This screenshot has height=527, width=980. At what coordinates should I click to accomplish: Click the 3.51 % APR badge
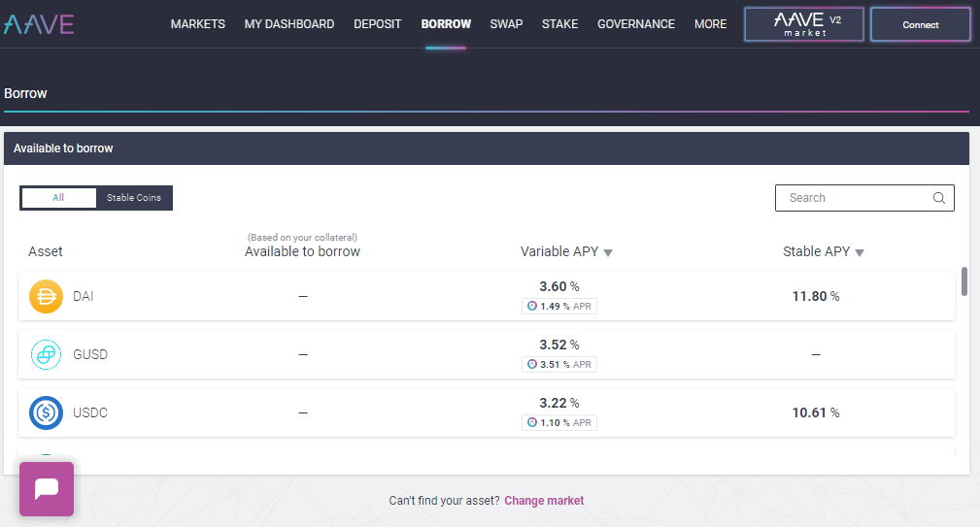click(559, 364)
